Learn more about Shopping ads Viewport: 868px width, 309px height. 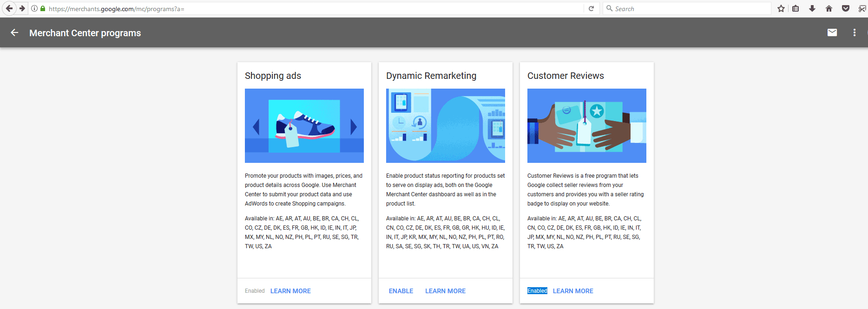290,291
